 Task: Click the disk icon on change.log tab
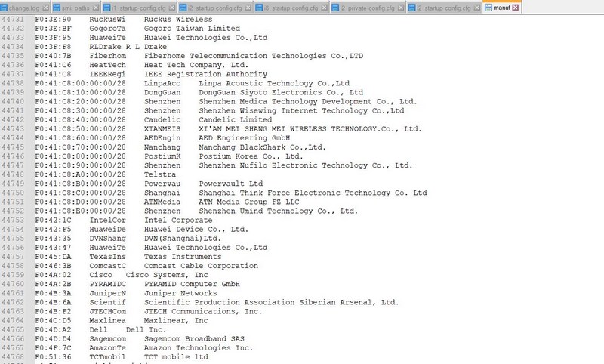click(x=4, y=8)
